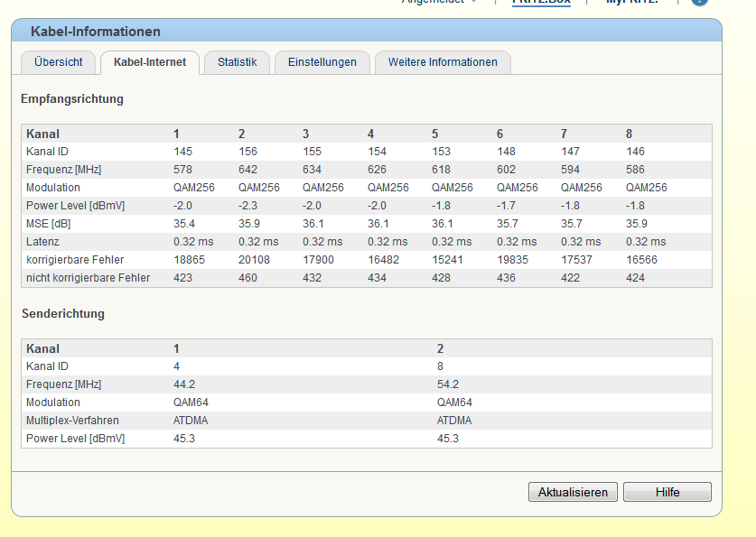This screenshot has height=537, width=756.
Task: Click the Kabel-Informationen panel title
Action: point(96,32)
